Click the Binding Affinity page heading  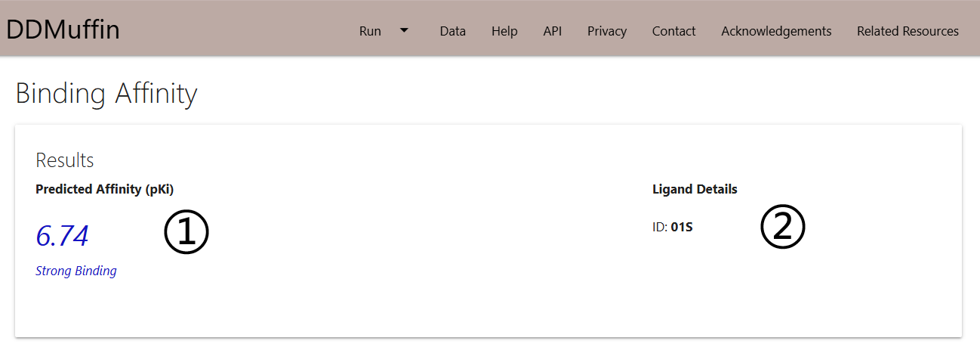[106, 94]
